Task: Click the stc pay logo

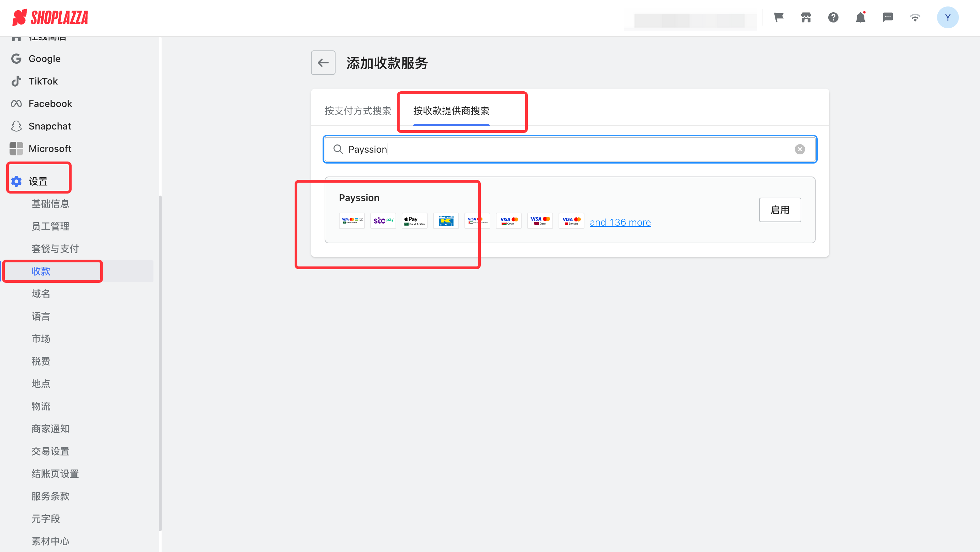Action: coord(383,220)
